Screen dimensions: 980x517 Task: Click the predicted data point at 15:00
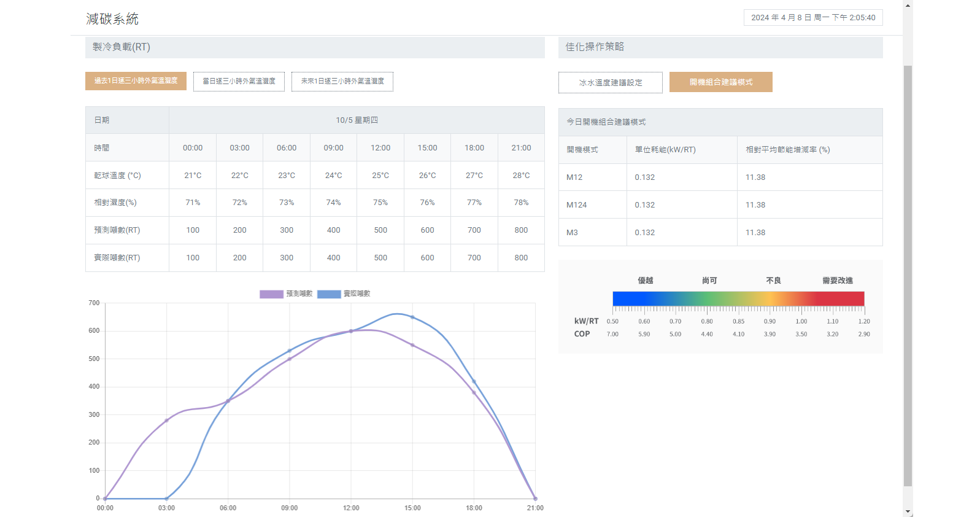click(412, 346)
